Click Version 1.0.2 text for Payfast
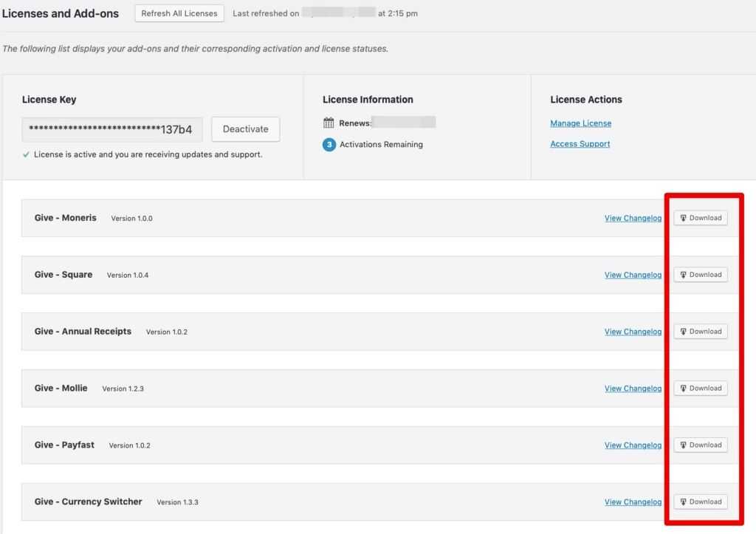The image size is (756, 534). [130, 445]
